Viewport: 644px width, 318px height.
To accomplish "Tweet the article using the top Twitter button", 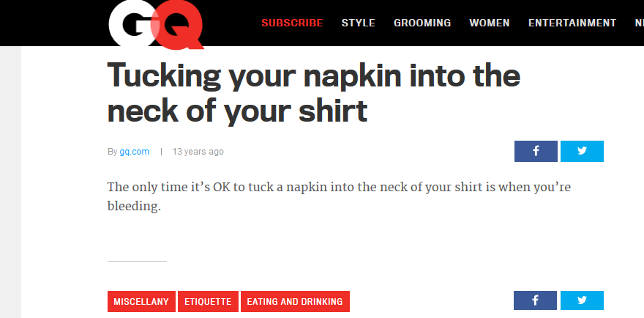I will tap(582, 151).
